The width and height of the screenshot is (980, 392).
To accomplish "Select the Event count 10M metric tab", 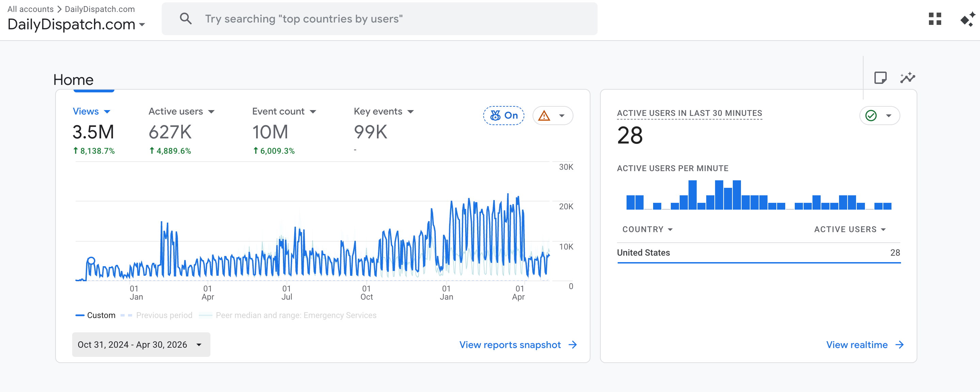I will (284, 130).
